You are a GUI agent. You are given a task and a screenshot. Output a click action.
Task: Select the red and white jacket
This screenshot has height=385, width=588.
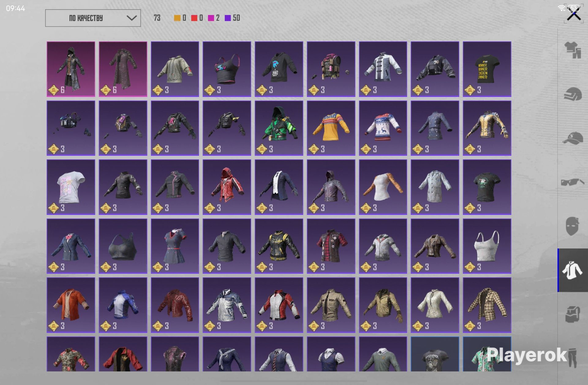tap(279, 305)
